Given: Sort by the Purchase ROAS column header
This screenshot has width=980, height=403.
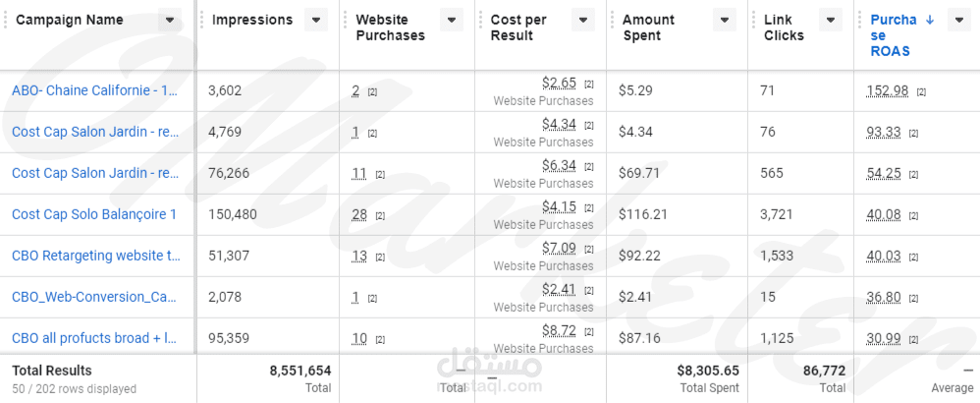Looking at the screenshot, I should pyautogui.click(x=894, y=35).
